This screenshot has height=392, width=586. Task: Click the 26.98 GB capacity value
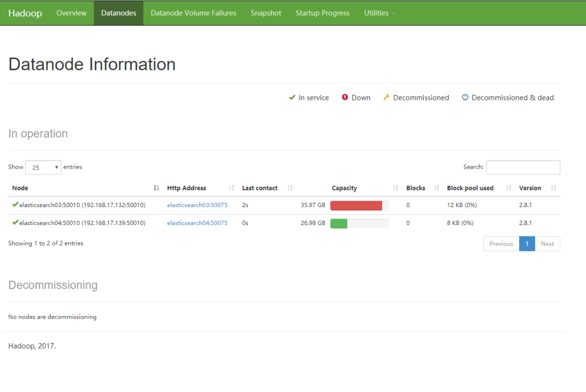point(313,223)
